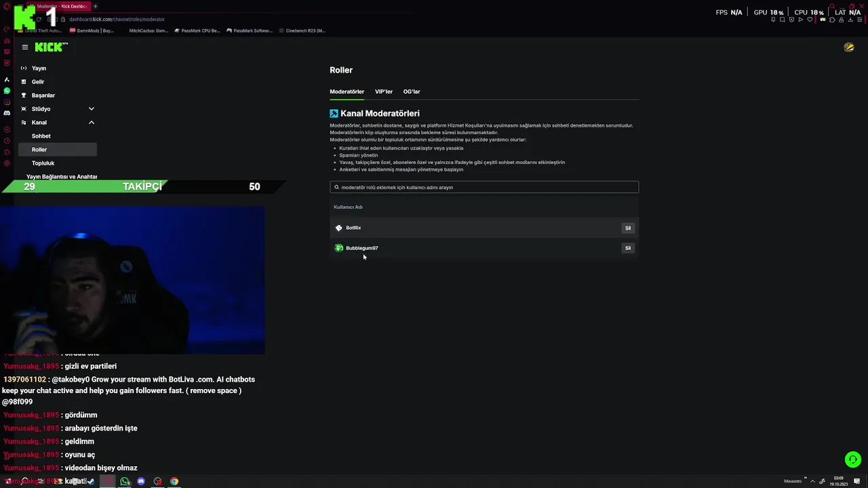This screenshot has height=488, width=868.
Task: Collapse the Kanal submenu chevron
Action: (x=91, y=123)
